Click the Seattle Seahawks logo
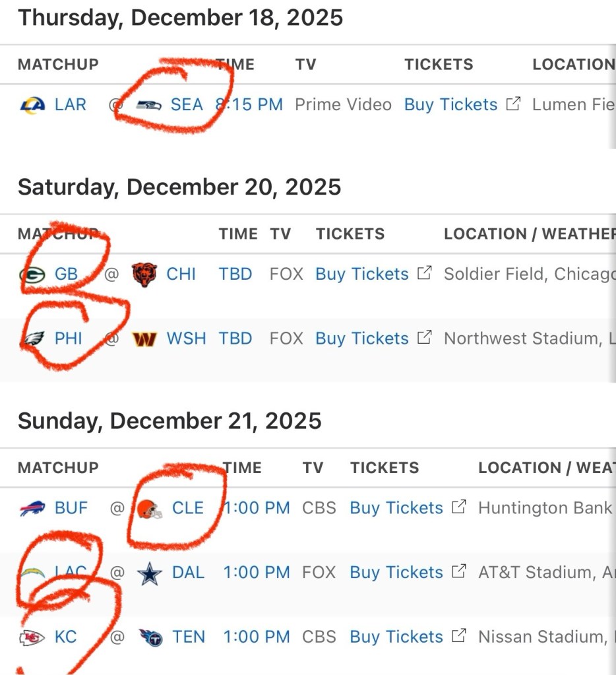 point(148,105)
